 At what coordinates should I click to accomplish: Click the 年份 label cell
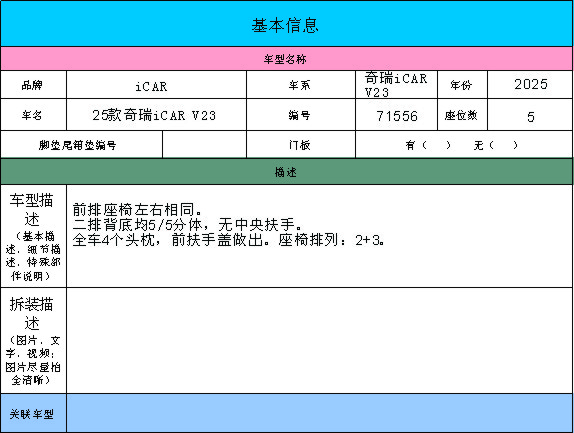point(462,85)
